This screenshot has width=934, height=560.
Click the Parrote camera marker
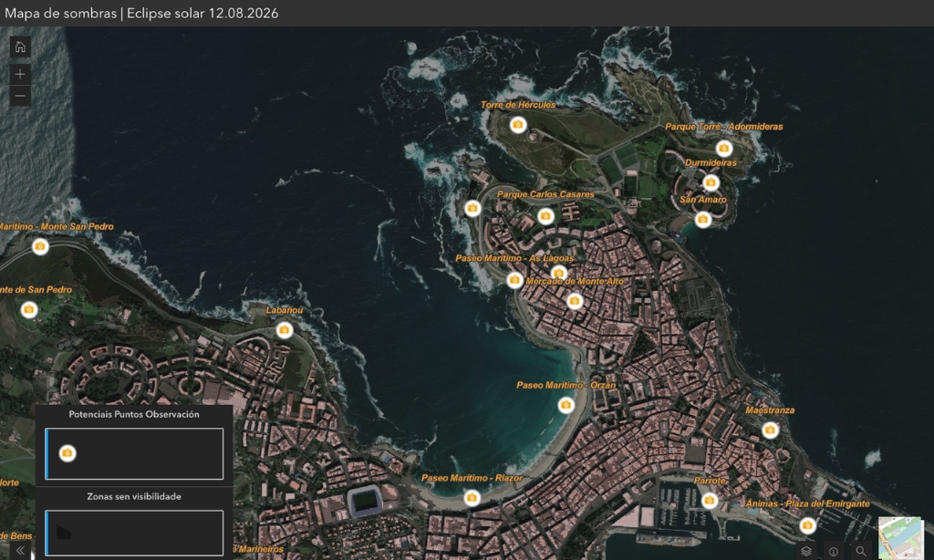(709, 500)
